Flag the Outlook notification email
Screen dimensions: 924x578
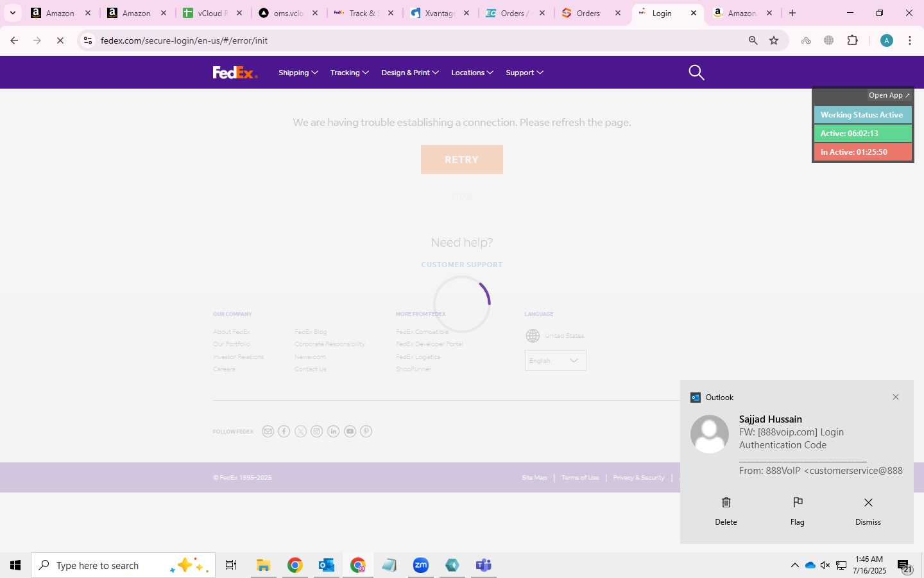pos(798,511)
